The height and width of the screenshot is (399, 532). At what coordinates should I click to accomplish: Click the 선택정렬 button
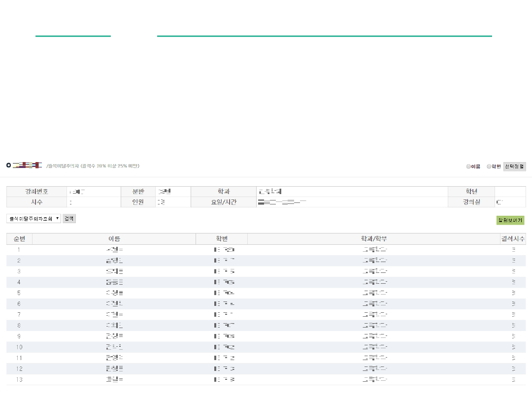click(x=514, y=166)
